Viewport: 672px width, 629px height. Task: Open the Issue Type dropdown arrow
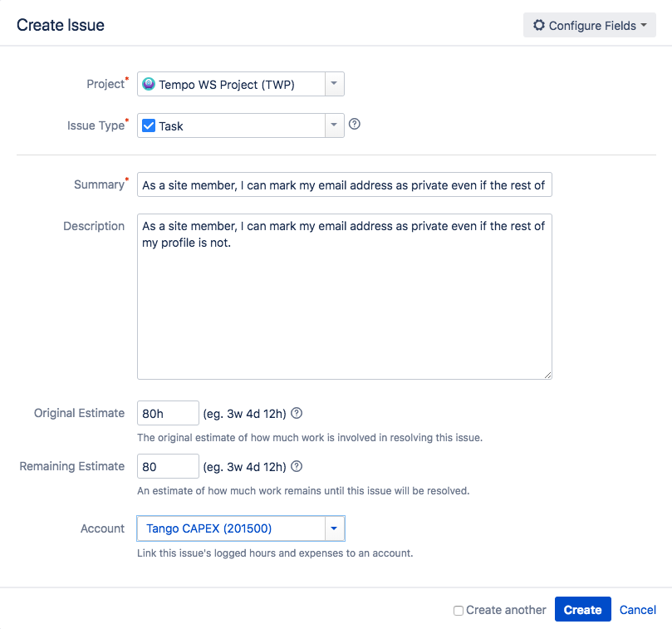334,125
